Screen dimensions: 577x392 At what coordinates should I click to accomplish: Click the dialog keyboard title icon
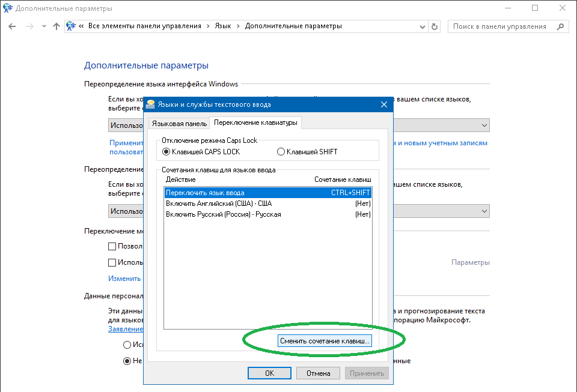pos(150,104)
